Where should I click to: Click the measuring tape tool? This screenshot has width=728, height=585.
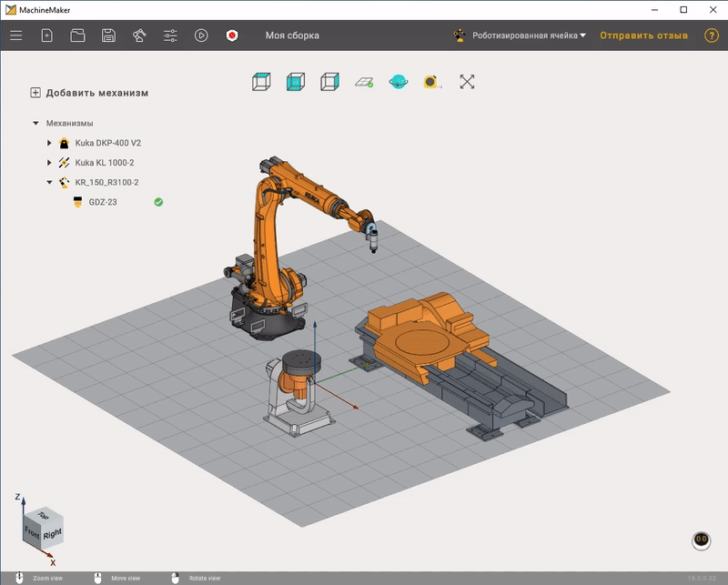(431, 82)
